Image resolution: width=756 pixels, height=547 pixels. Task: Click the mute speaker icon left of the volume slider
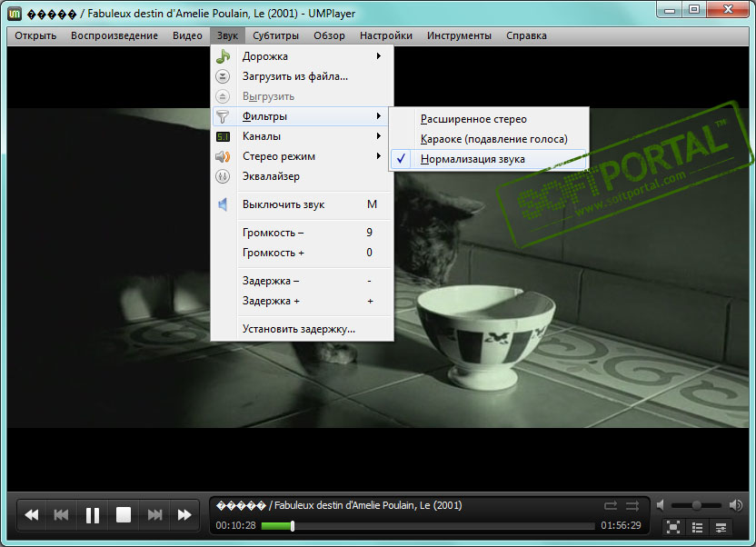(661, 505)
